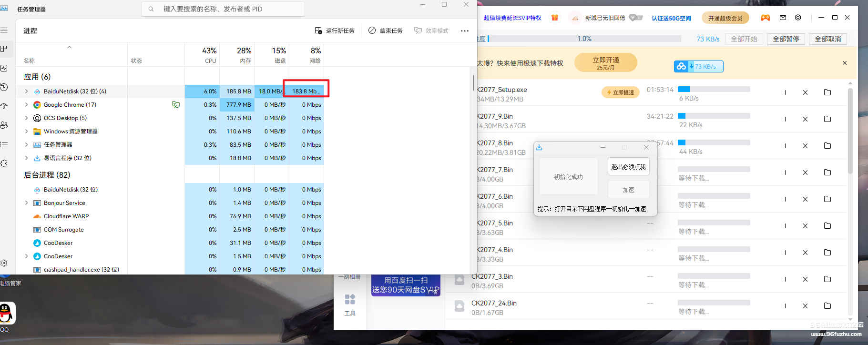Cancel the 2077_6.Bin download

805,199
